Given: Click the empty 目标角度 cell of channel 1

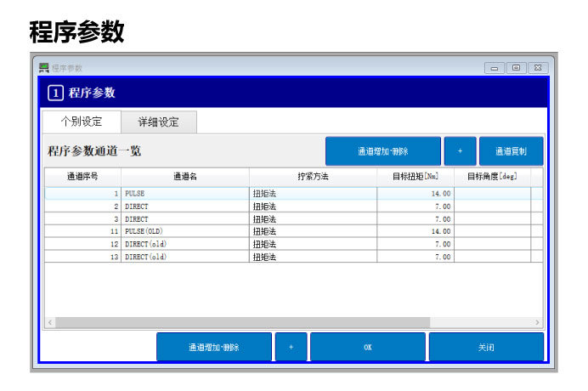Looking at the screenshot, I should pyautogui.click(x=492, y=194).
